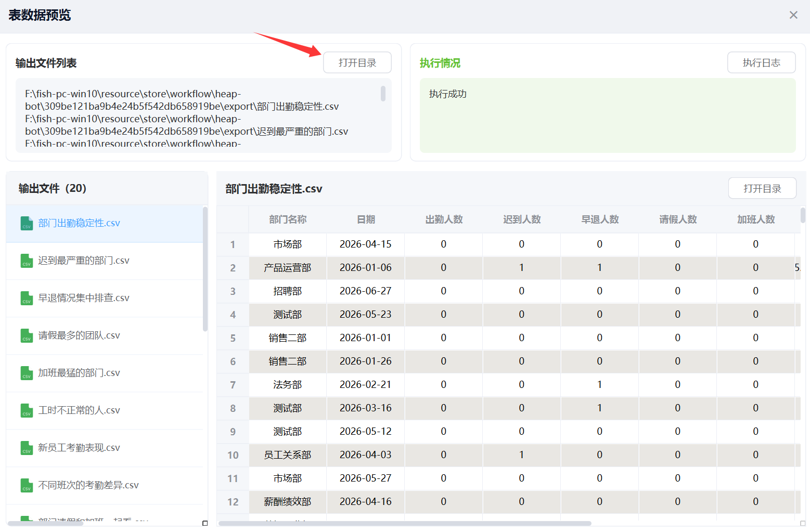Select the 迟到最严重的部门.csv file name
810x532 pixels.
tap(83, 261)
